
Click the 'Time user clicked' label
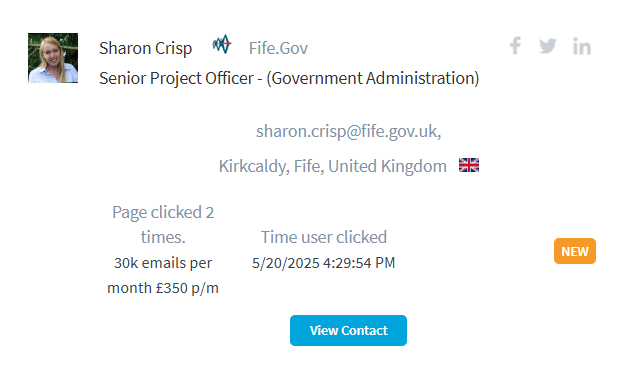(x=324, y=237)
